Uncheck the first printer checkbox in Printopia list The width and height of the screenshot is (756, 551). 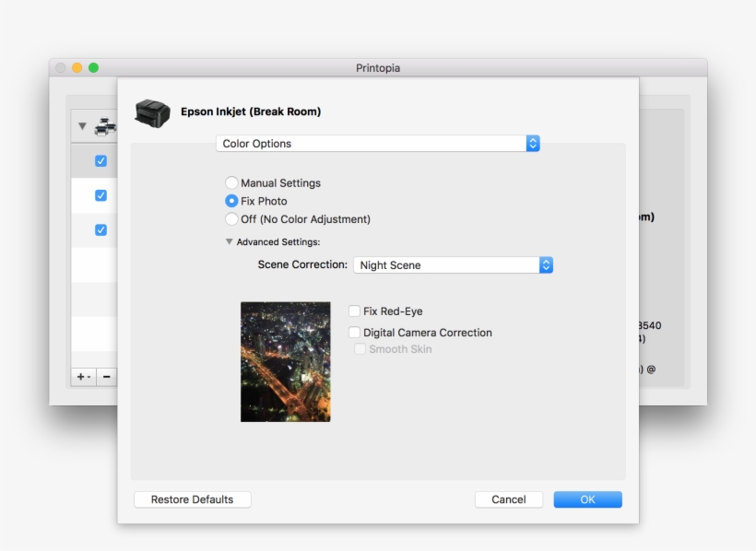coord(100,161)
